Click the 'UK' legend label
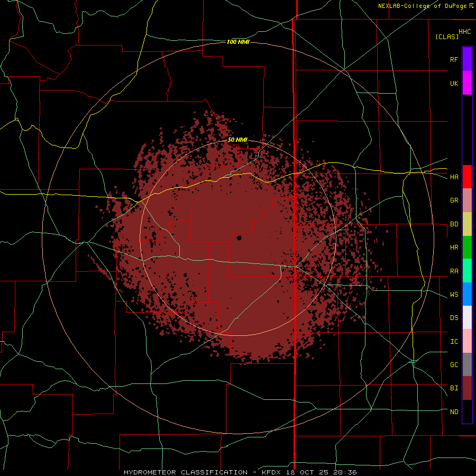This screenshot has width=476, height=476. (454, 83)
